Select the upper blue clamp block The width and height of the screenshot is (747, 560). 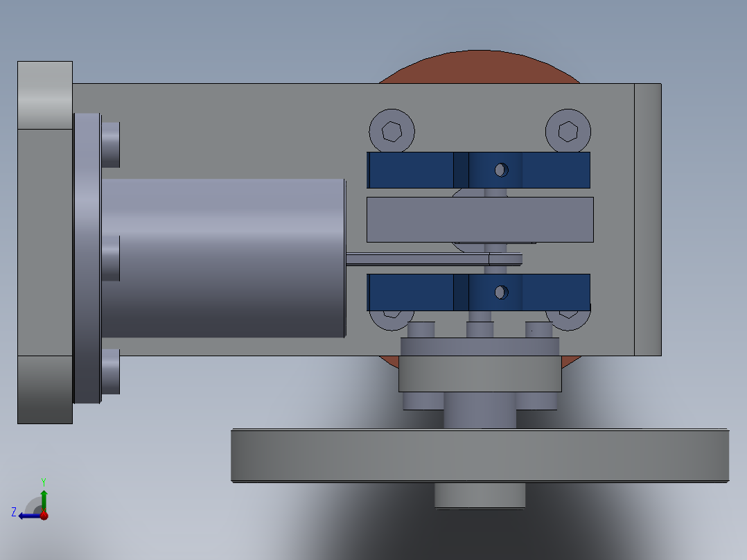click(478, 170)
